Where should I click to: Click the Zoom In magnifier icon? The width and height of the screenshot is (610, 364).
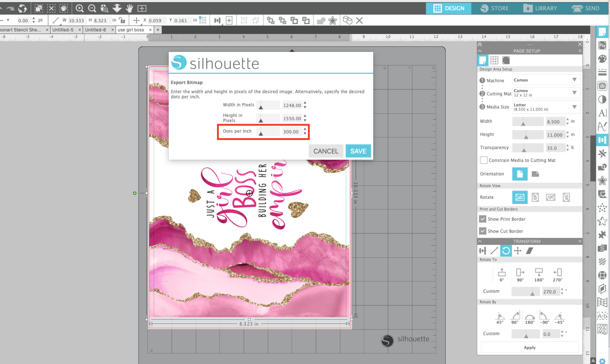click(79, 8)
